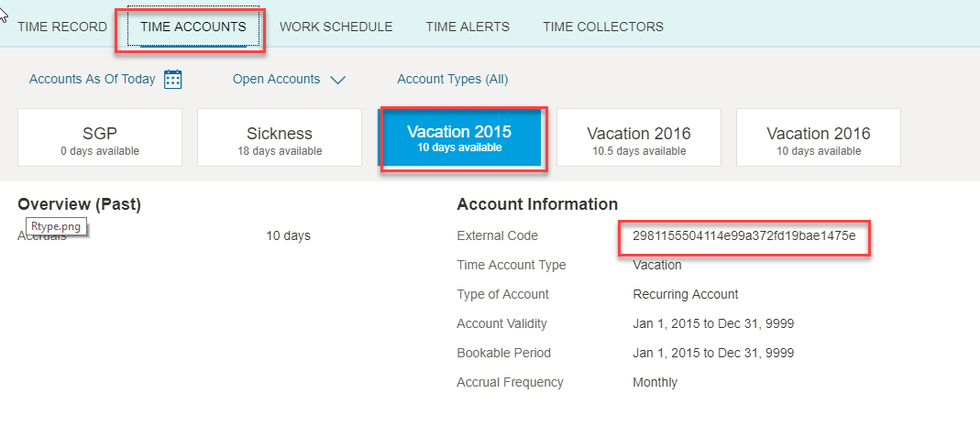Select Vacation 2016 tile with 10.5 days available
The height and width of the screenshot is (437, 980).
(639, 137)
